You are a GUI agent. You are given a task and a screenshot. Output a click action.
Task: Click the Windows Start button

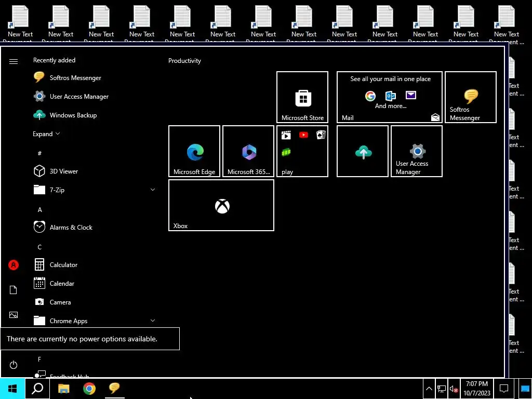[x=12, y=389]
